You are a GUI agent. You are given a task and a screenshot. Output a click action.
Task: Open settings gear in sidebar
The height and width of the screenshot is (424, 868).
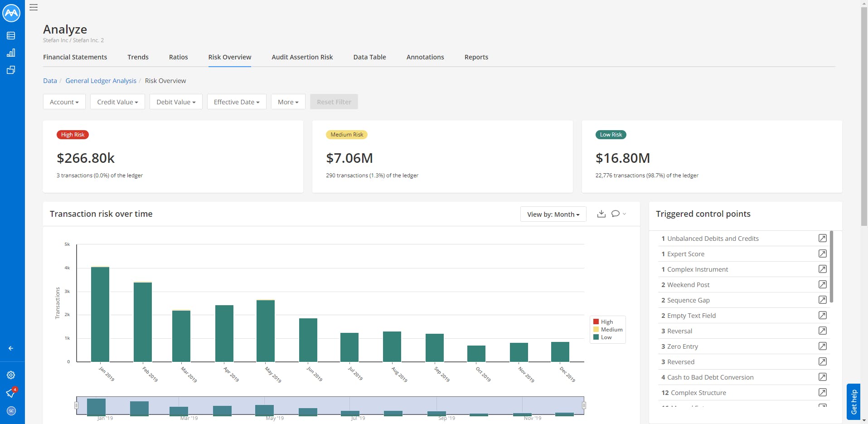11,375
